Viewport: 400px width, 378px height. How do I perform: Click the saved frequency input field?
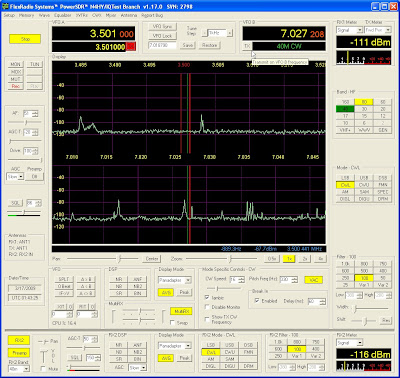[162, 45]
